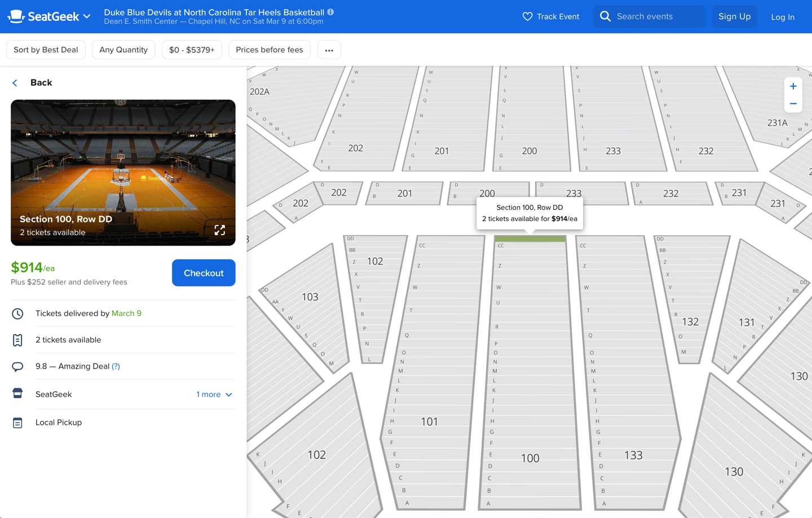Click the event info icon beside the title
This screenshot has height=518, width=812.
pyautogui.click(x=330, y=12)
